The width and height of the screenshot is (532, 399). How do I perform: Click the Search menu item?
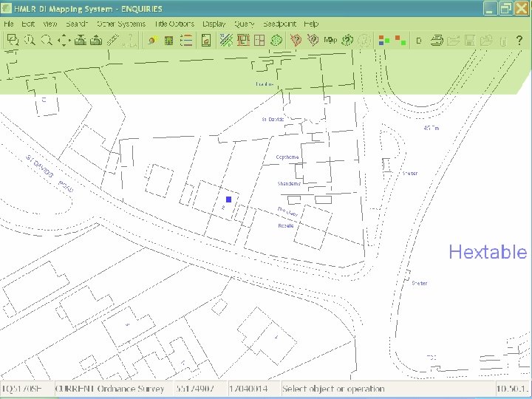point(77,24)
